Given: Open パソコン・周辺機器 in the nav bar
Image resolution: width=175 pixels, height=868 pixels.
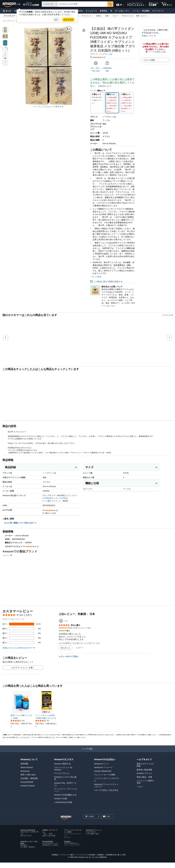Looking at the screenshot, I should [x=141, y=11].
